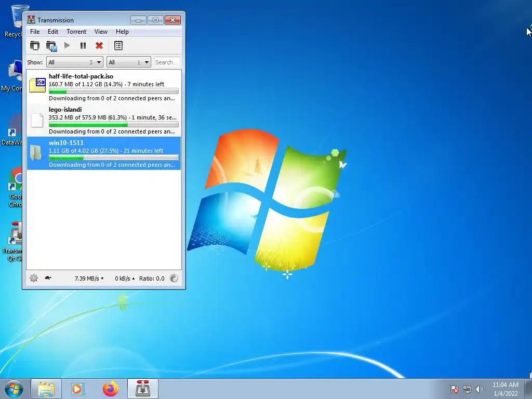Viewport: 532px width, 399px height.
Task: Click half-life-total-pack.iso progress bar
Action: pyautogui.click(x=114, y=91)
